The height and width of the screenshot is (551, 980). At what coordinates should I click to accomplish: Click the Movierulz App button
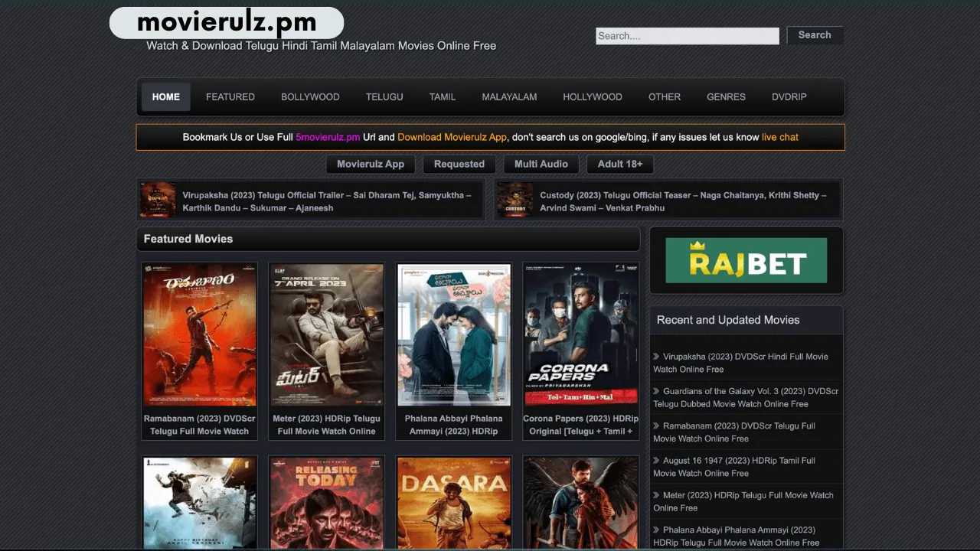coord(371,164)
